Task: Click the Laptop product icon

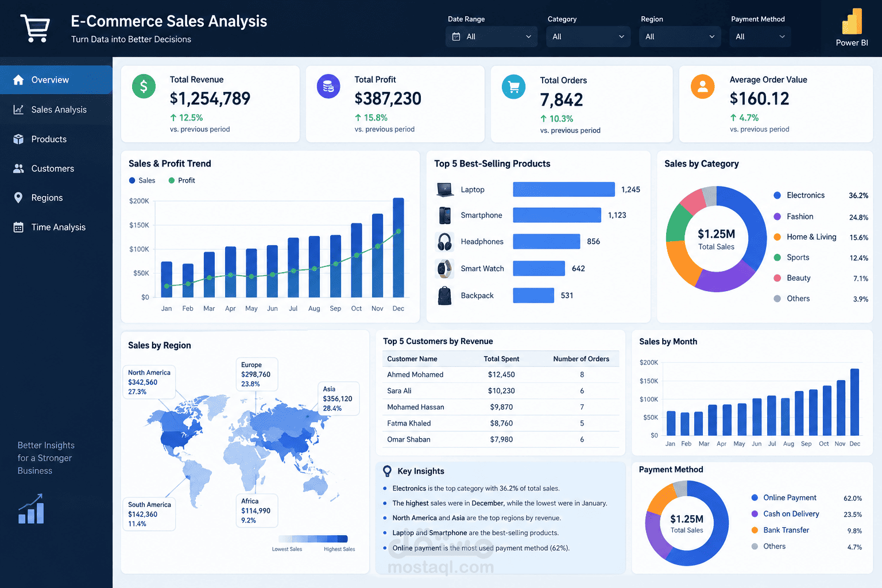Action: tap(445, 189)
